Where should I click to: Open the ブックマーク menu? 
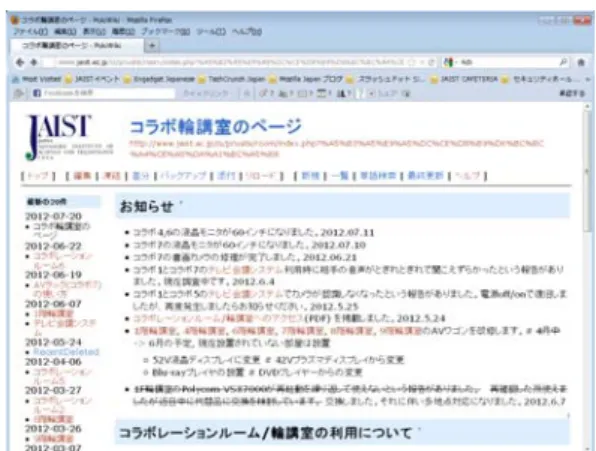pyautogui.click(x=165, y=32)
